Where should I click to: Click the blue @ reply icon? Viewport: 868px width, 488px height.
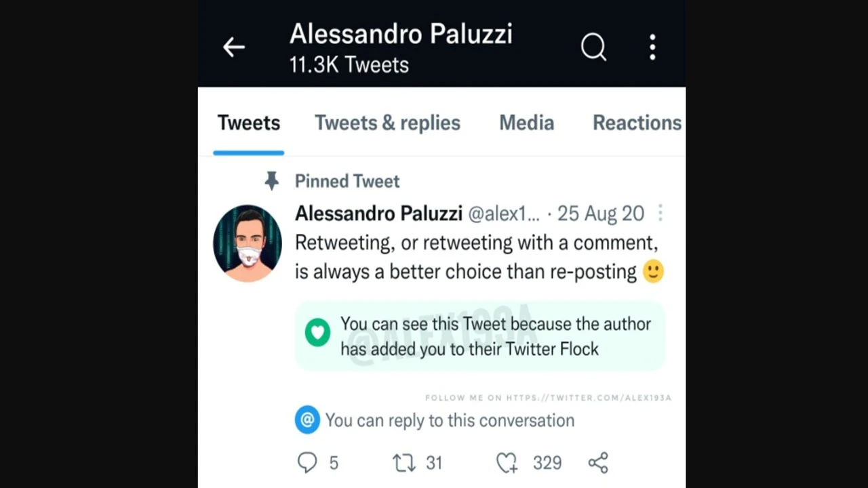[307, 420]
